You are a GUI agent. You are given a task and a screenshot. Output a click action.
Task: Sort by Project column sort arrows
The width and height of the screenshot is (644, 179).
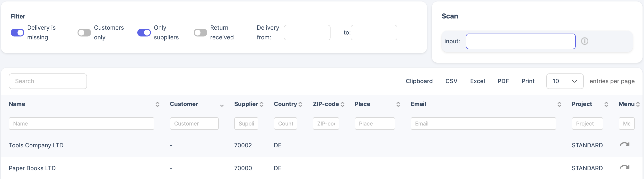[x=606, y=104]
